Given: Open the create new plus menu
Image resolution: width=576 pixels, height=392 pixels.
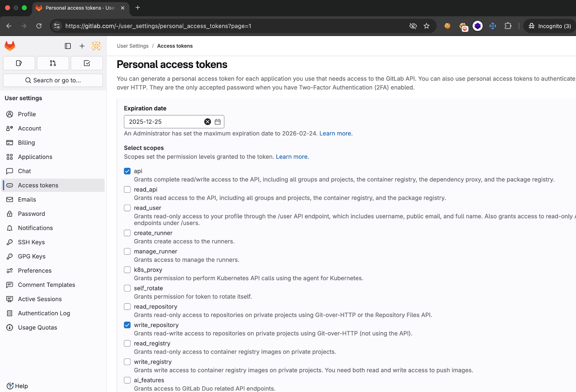Looking at the screenshot, I should 82,46.
